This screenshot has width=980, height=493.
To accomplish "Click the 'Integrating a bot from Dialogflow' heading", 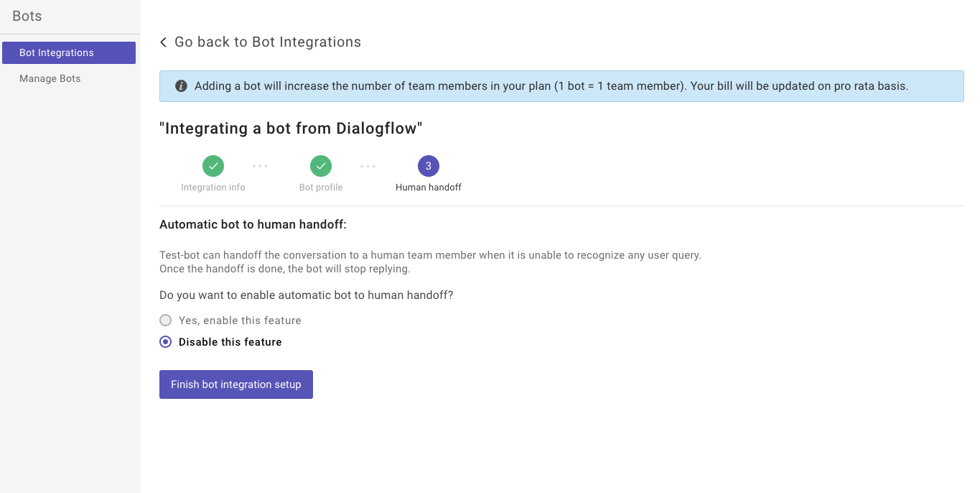I will pyautogui.click(x=291, y=129).
